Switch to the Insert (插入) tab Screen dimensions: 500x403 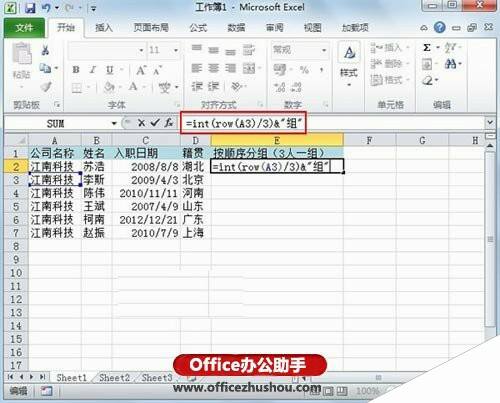[x=104, y=28]
